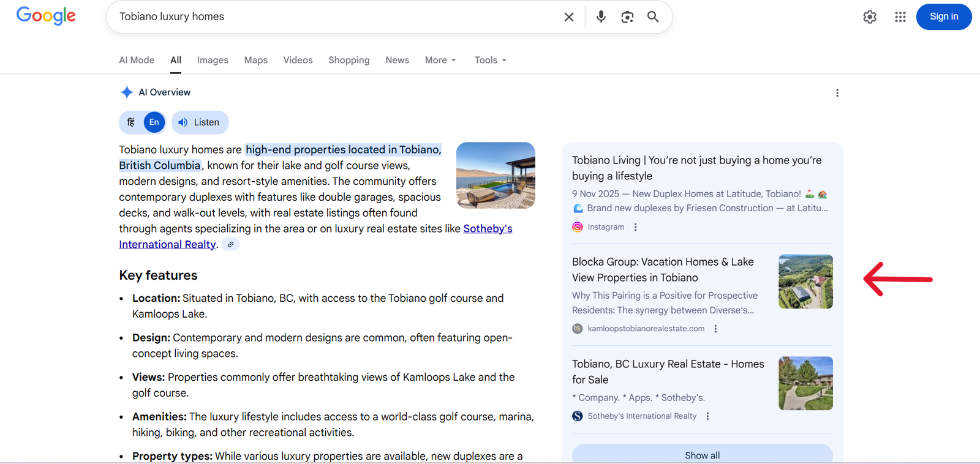This screenshot has height=464, width=980.
Task: Click the source link chip after Realty
Action: (x=230, y=245)
